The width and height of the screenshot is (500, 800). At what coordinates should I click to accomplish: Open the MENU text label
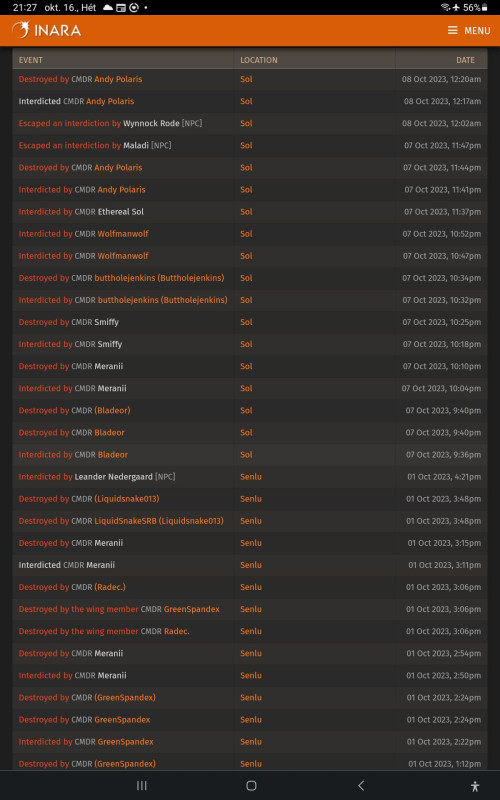477,31
